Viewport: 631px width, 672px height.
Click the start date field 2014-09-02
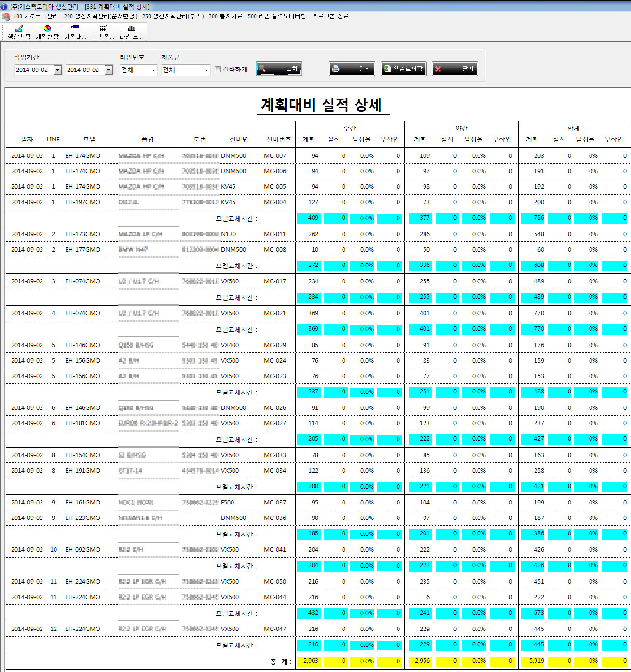click(33, 70)
